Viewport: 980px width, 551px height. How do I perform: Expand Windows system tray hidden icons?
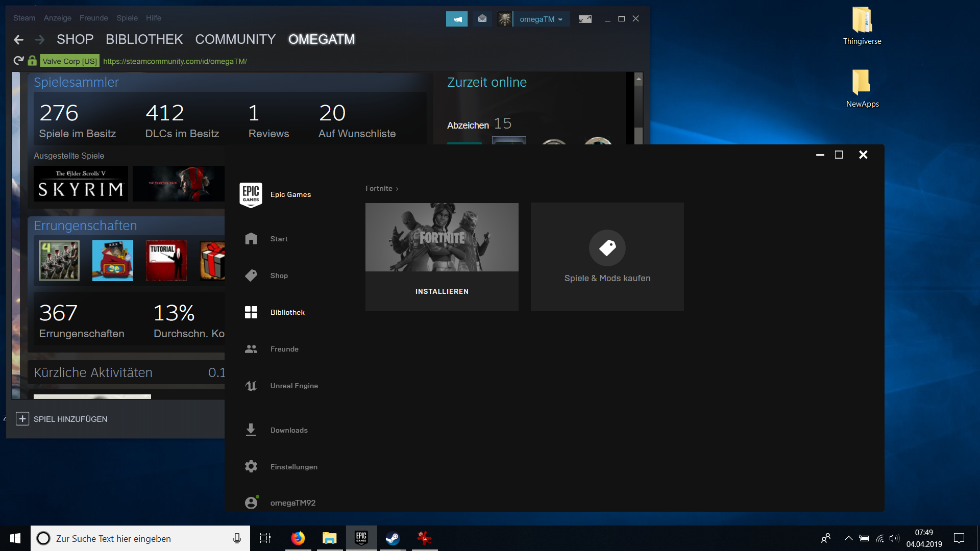tap(848, 538)
